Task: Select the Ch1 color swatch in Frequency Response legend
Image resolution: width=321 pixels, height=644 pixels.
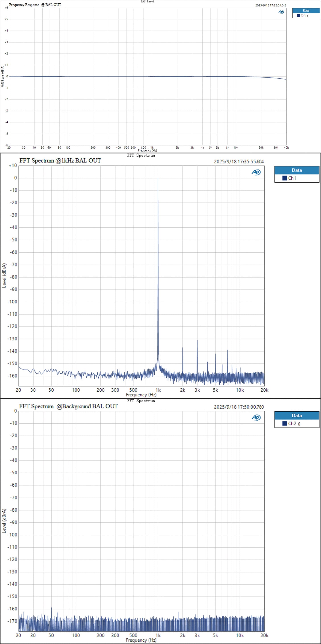Action: coord(298,15)
